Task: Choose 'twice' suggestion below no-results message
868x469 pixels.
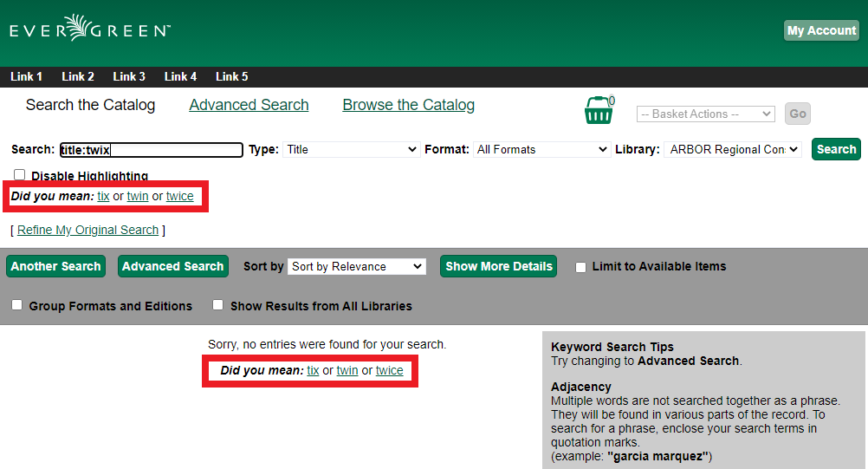Action: [389, 370]
